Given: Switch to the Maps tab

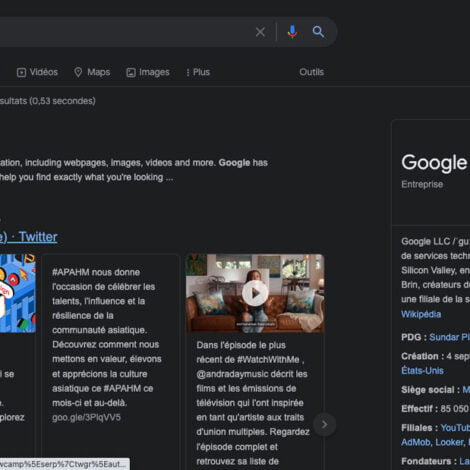Looking at the screenshot, I should (92, 72).
